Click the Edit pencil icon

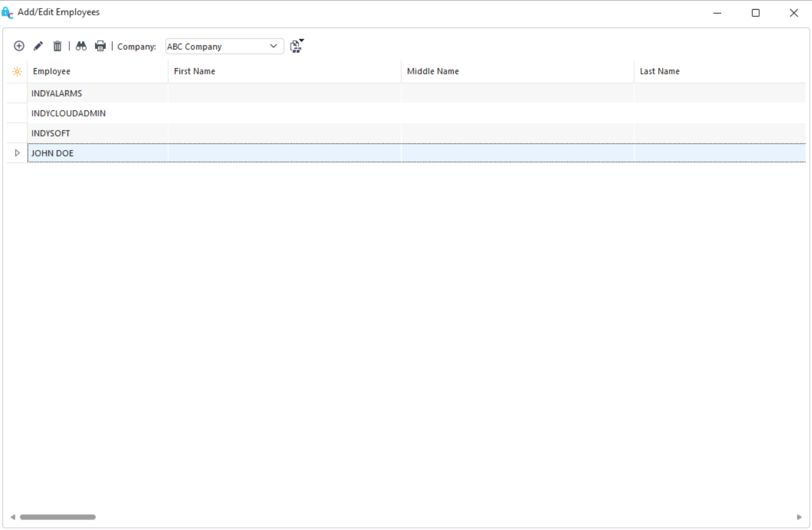click(38, 46)
